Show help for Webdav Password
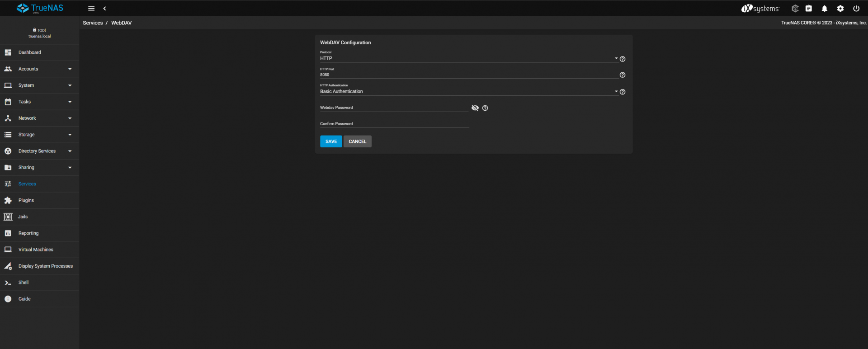The width and height of the screenshot is (868, 349). (485, 108)
